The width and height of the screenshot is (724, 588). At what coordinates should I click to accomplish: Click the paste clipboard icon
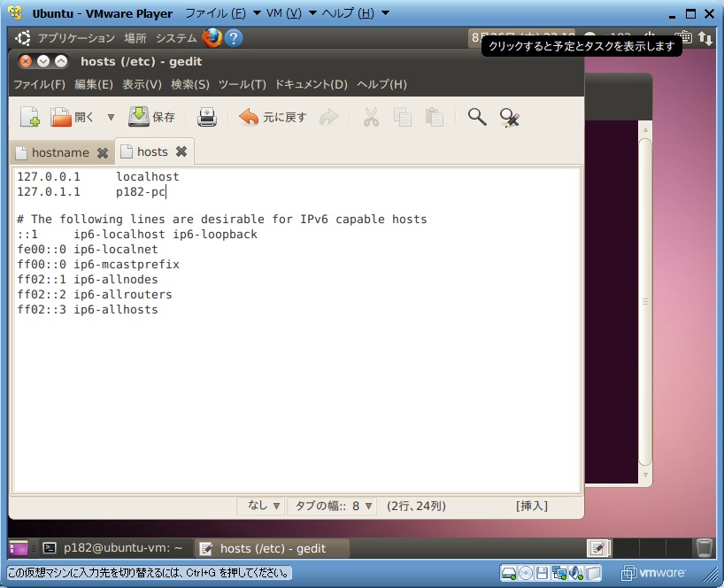[434, 117]
